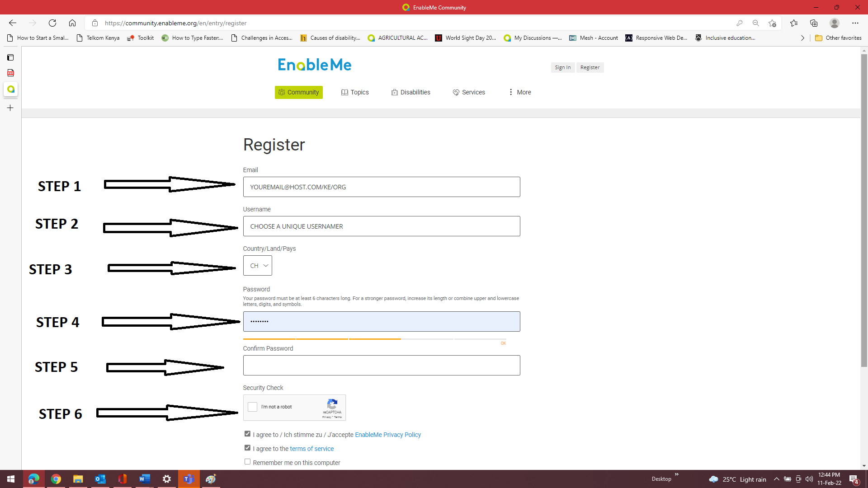
Task: Open the terms of service link
Action: tap(312, 449)
